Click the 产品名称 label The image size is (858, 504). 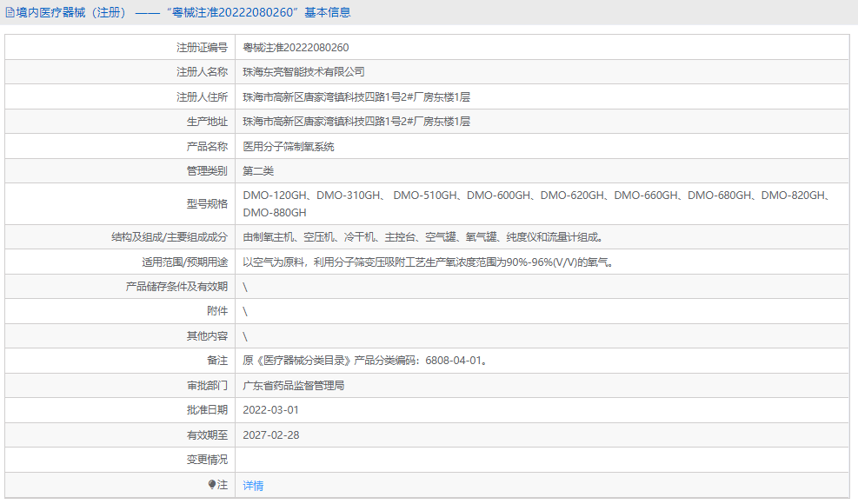(x=207, y=147)
